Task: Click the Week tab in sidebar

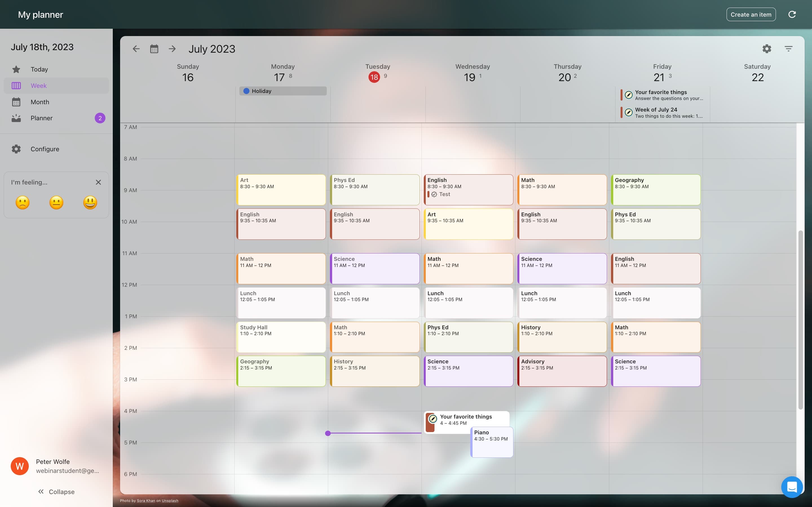Action: [56, 86]
